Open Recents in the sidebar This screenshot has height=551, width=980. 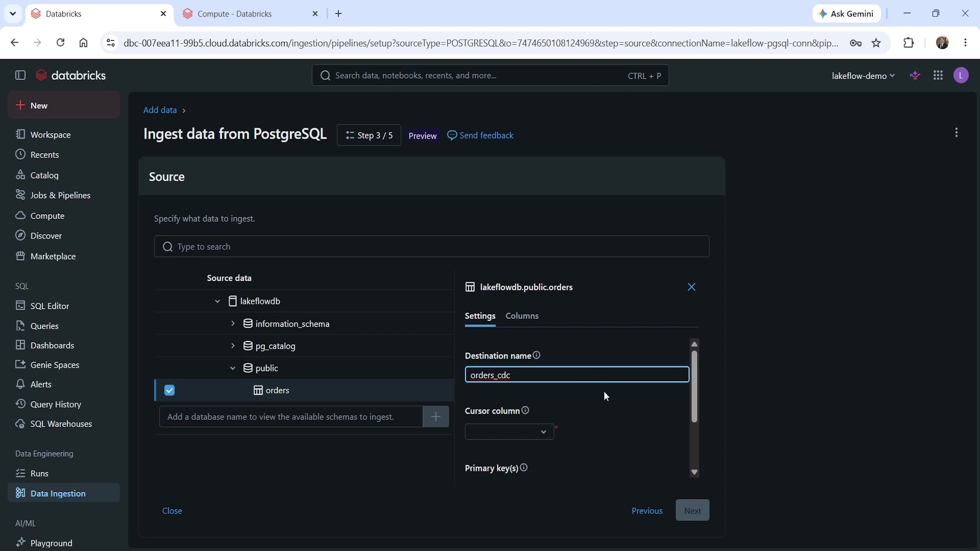[x=64, y=155]
